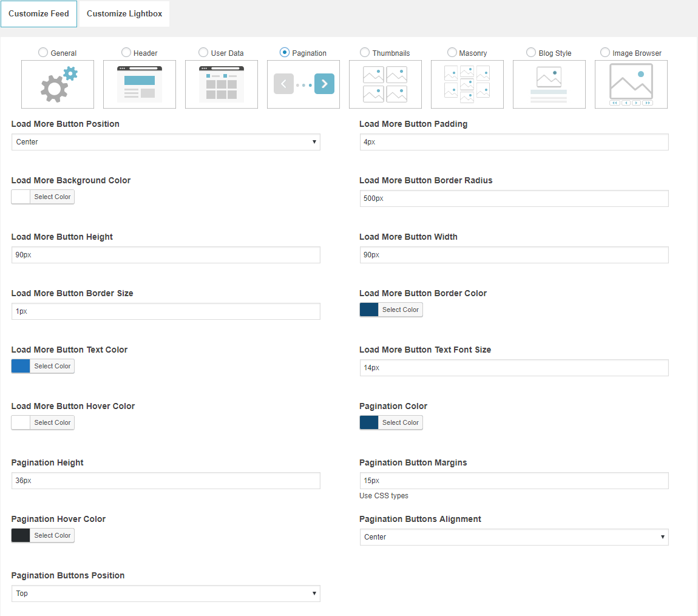The height and width of the screenshot is (616, 698).
Task: Choose the Image Browser radio option
Action: point(605,53)
